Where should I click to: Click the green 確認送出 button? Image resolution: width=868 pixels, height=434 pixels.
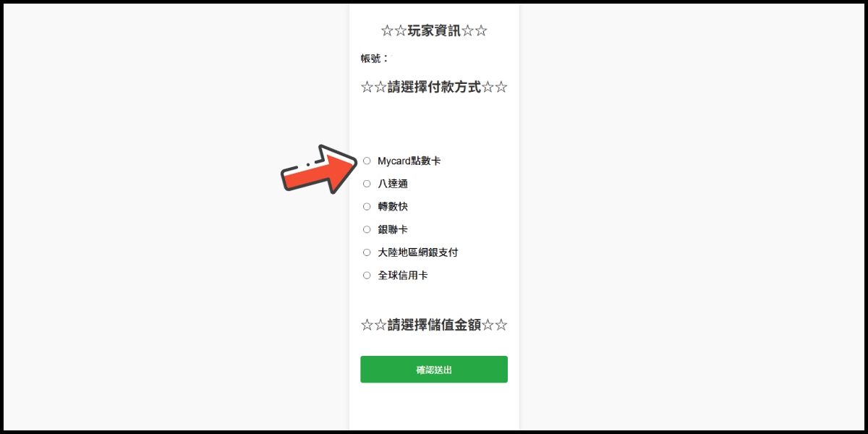(x=434, y=369)
